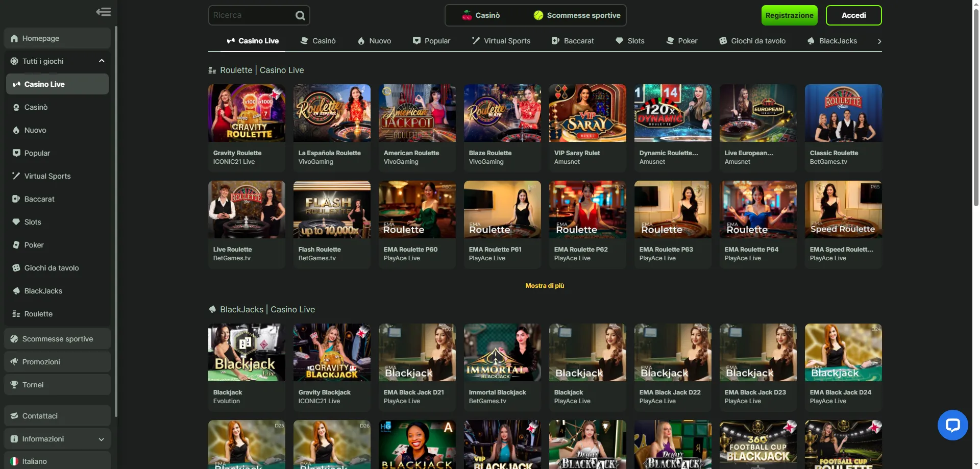This screenshot has width=980, height=469.
Task: Open the Nuovo tab
Action: click(374, 41)
